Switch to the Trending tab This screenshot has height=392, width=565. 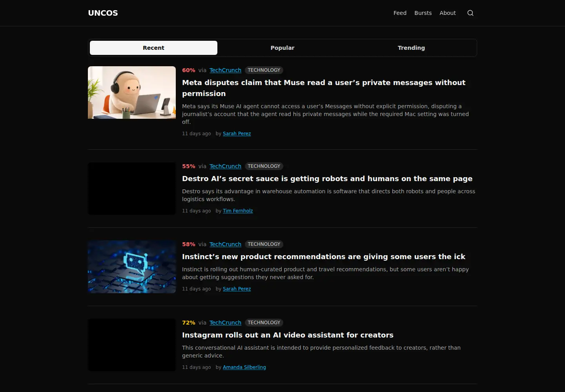click(411, 48)
